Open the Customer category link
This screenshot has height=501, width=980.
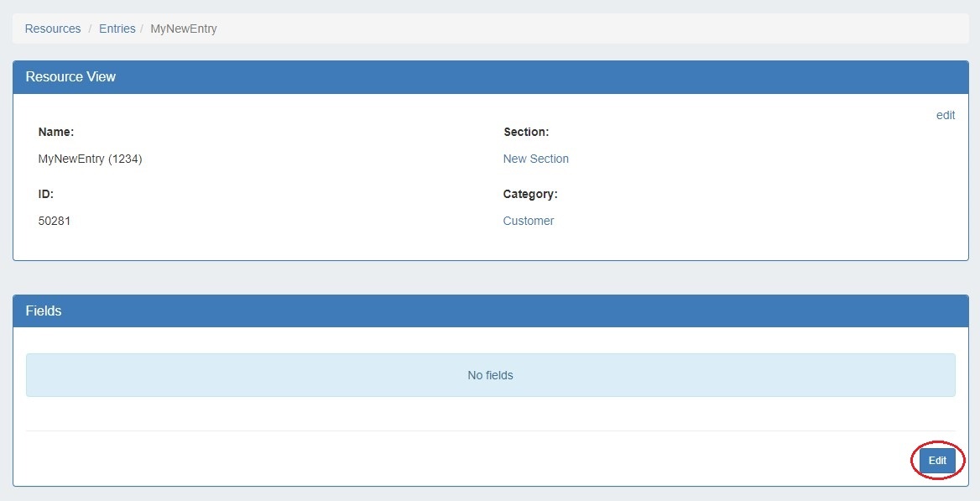[x=528, y=221]
